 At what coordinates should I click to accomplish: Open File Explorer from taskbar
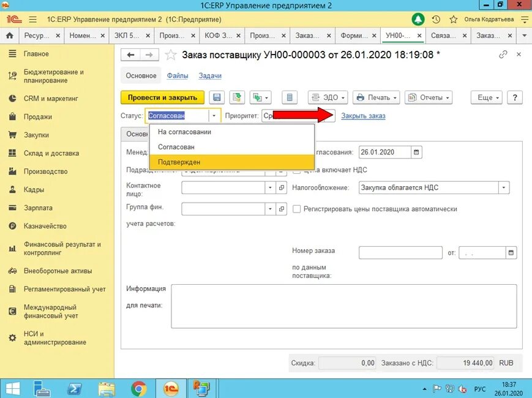pos(106,388)
